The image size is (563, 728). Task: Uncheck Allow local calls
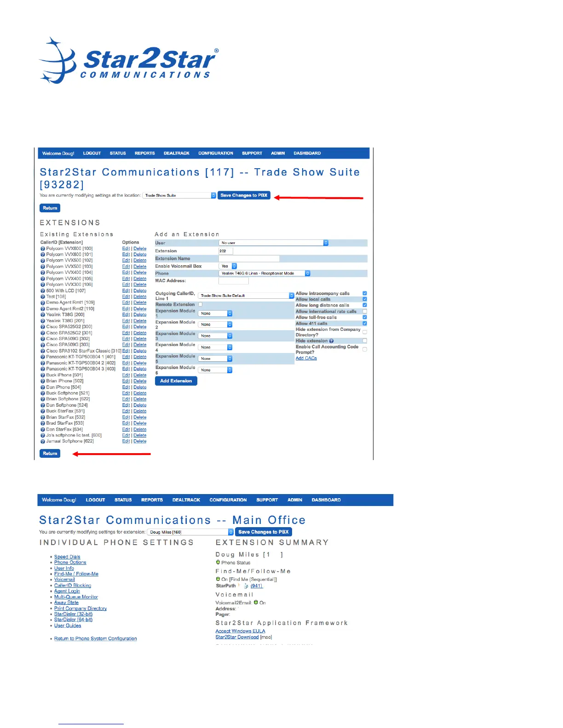pyautogui.click(x=365, y=299)
